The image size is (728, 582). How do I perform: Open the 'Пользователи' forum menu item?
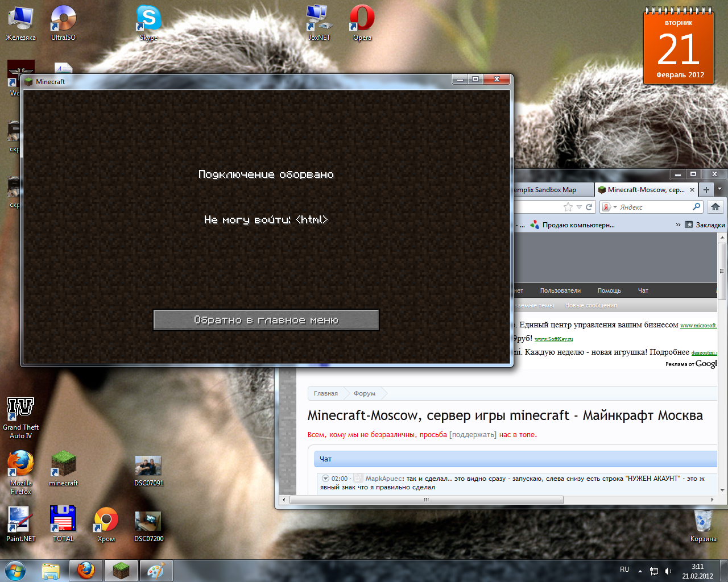point(560,290)
